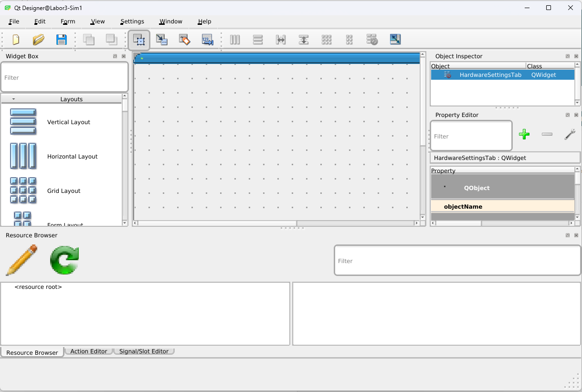Click the Grid Layout label in Widget Box
582x392 pixels.
point(64,191)
